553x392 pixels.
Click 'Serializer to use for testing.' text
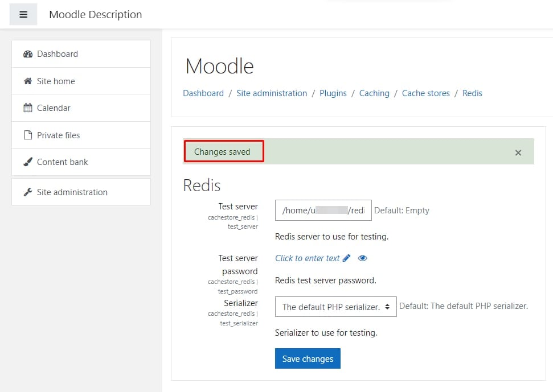[x=326, y=333]
